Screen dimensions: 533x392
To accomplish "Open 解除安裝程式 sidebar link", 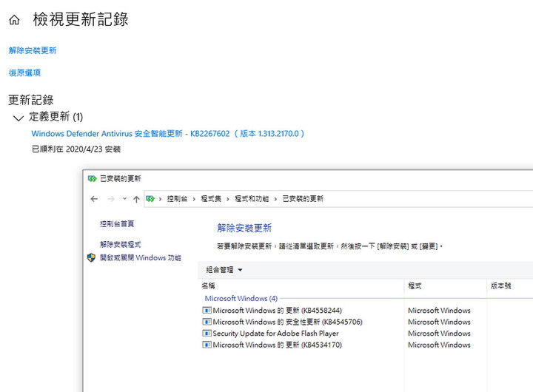I will click(x=121, y=245).
